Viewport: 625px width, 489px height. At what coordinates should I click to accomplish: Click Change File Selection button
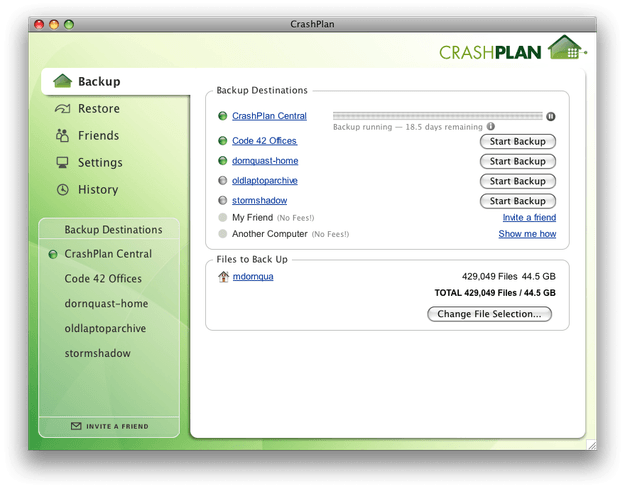click(489, 314)
